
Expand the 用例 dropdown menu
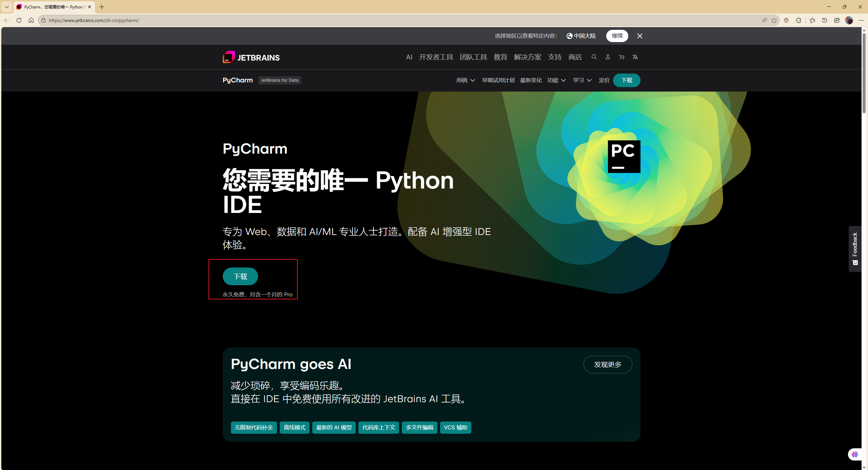(x=465, y=80)
